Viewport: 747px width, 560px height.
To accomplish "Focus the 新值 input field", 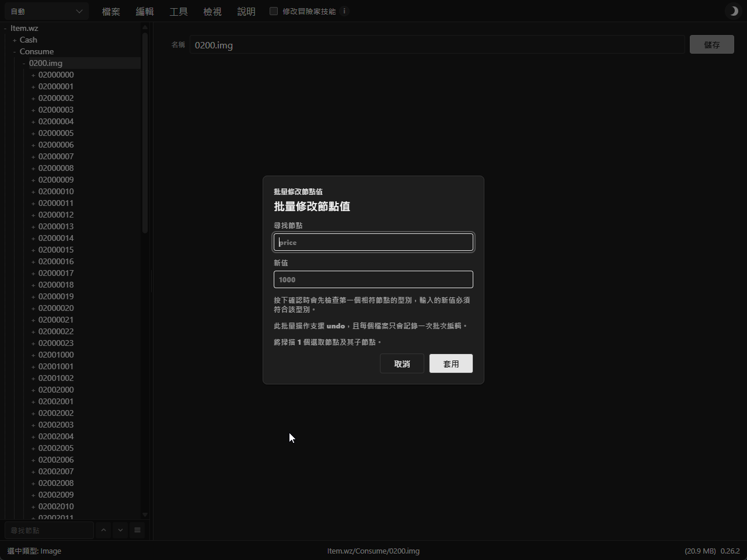I will [373, 279].
